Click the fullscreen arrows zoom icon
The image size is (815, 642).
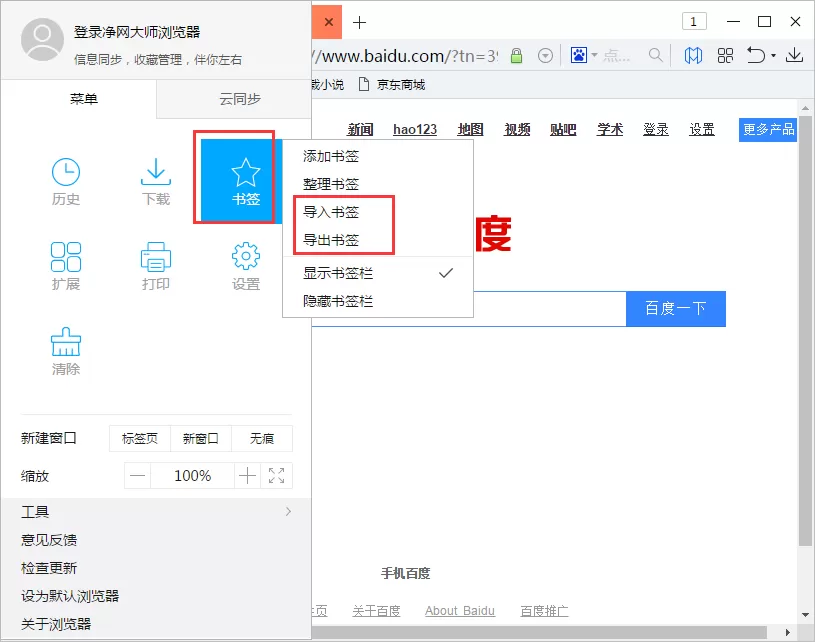(x=277, y=476)
